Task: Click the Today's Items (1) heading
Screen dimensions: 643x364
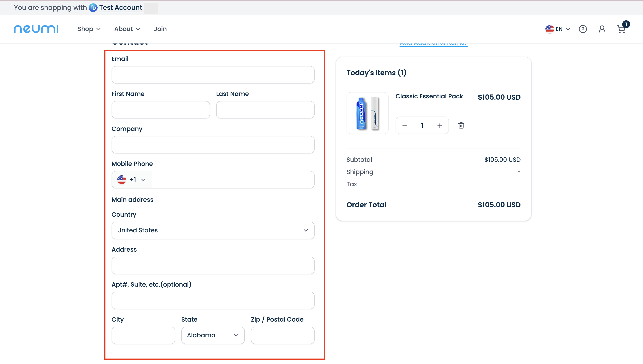Action: [376, 73]
